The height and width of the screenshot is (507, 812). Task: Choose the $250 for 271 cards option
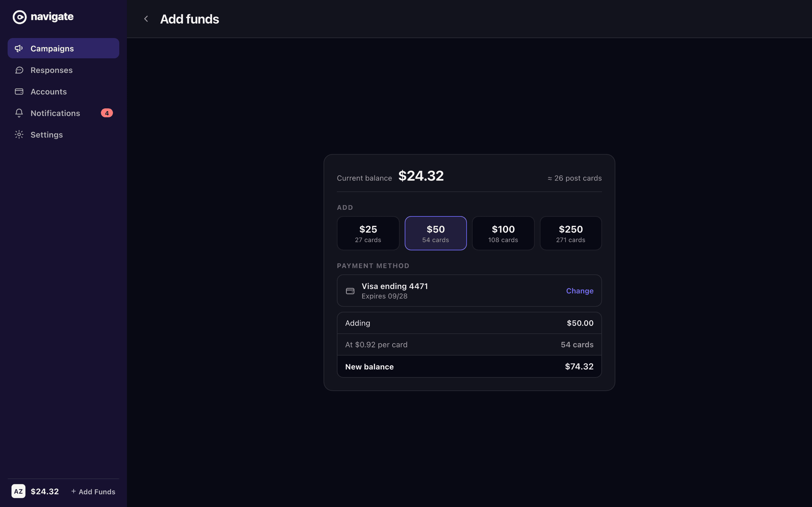pos(570,233)
